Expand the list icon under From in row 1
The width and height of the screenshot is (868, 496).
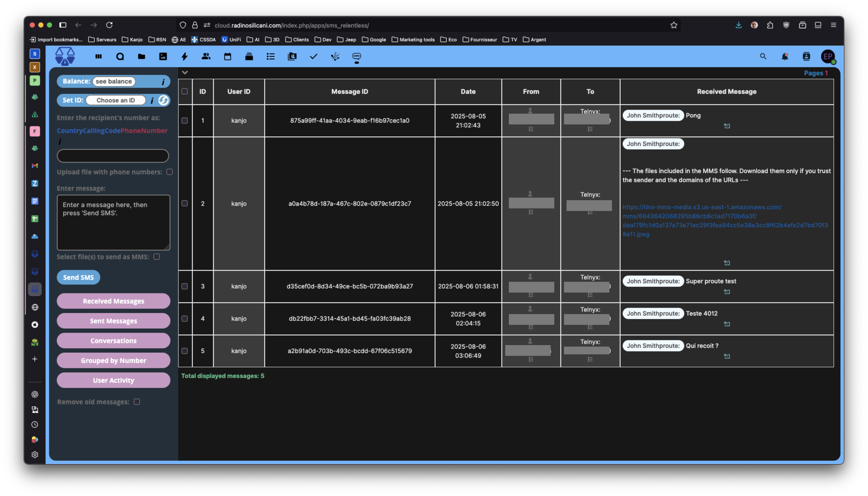[531, 129]
